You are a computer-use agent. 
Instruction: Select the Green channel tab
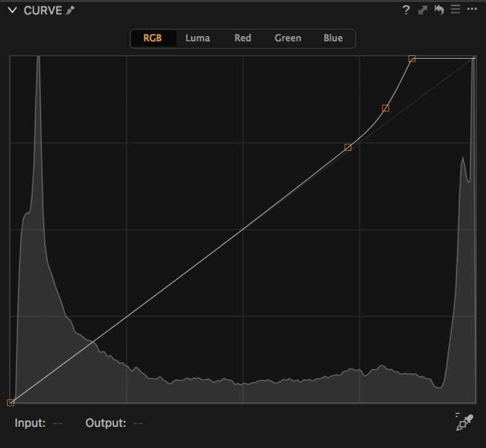287,38
